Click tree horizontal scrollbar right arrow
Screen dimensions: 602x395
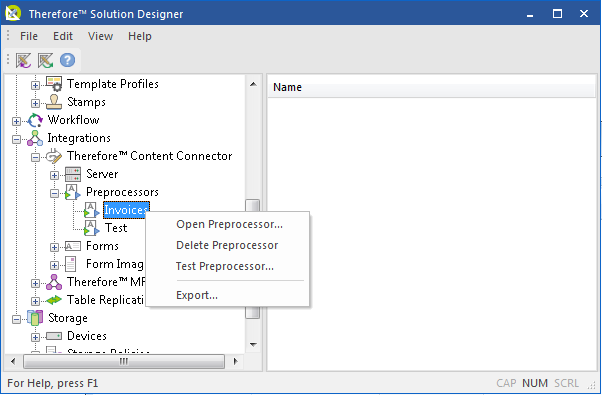236,361
